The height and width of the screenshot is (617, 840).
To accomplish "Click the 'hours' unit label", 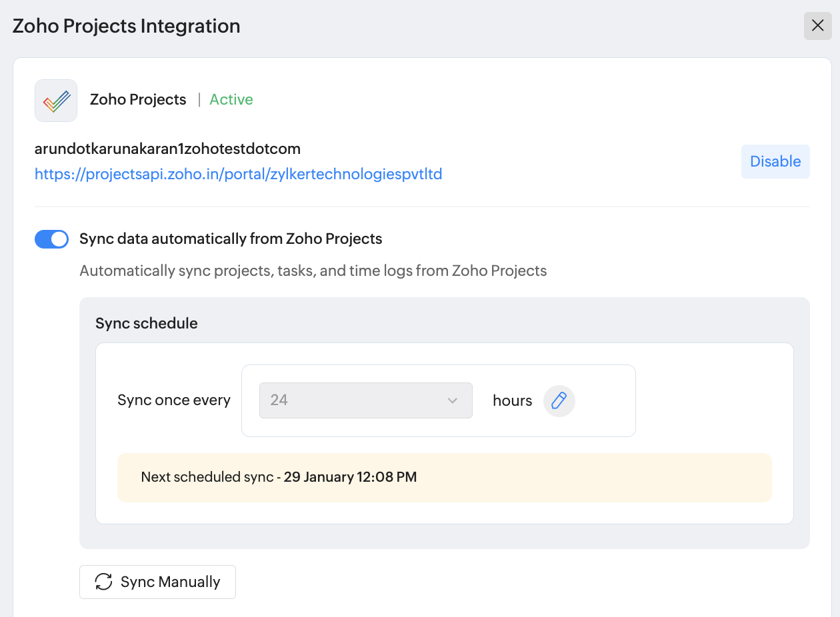I will click(x=512, y=401).
